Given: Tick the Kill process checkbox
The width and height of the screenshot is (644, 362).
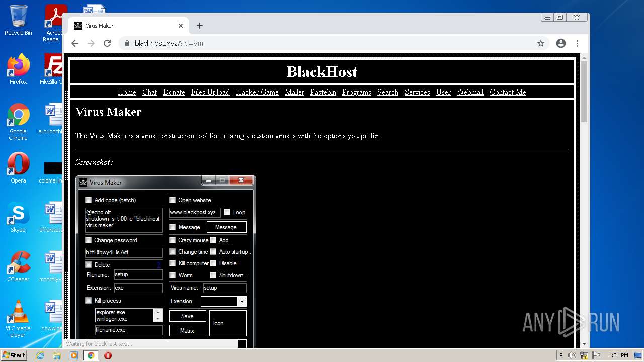Looking at the screenshot, I should coord(89,301).
